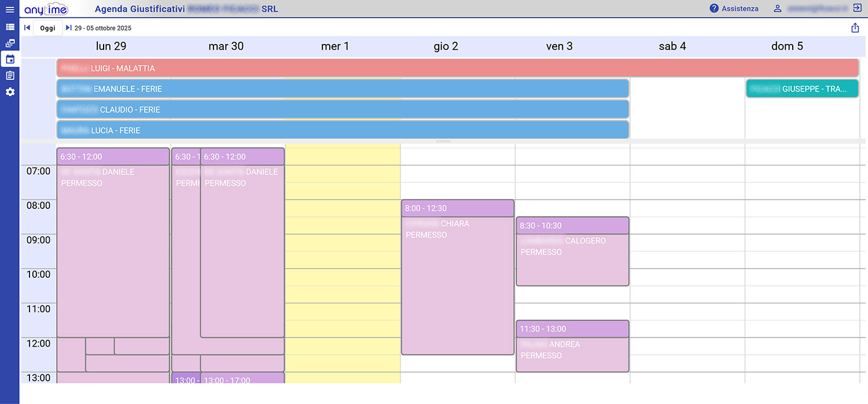The width and height of the screenshot is (868, 404).
Task: Open Andrea's 11:30 - 13:00 permesso event
Action: click(x=572, y=347)
